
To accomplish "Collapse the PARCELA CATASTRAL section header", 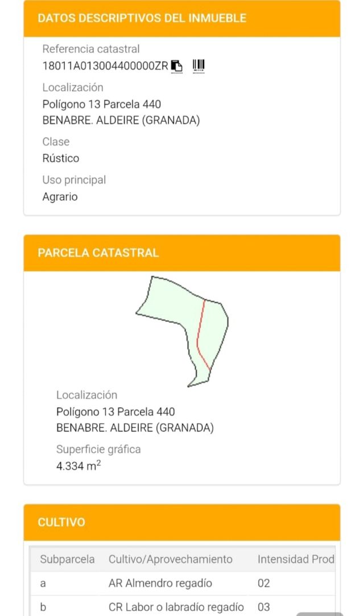I will tap(98, 253).
